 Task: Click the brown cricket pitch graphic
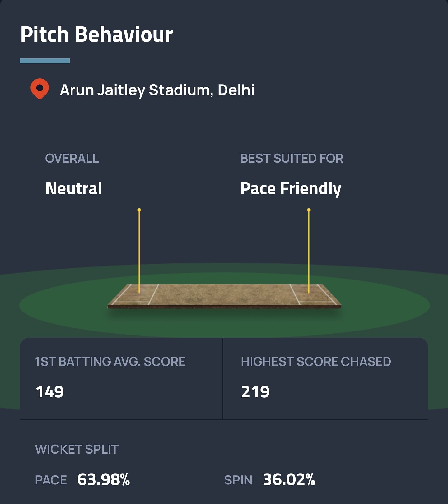point(224,295)
